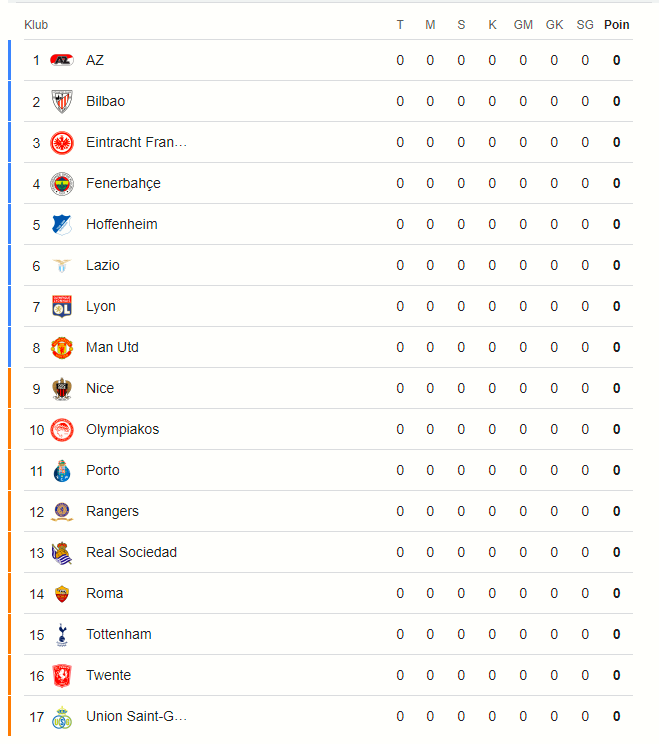Open the Lazio team link
659x744 pixels.
coord(102,265)
